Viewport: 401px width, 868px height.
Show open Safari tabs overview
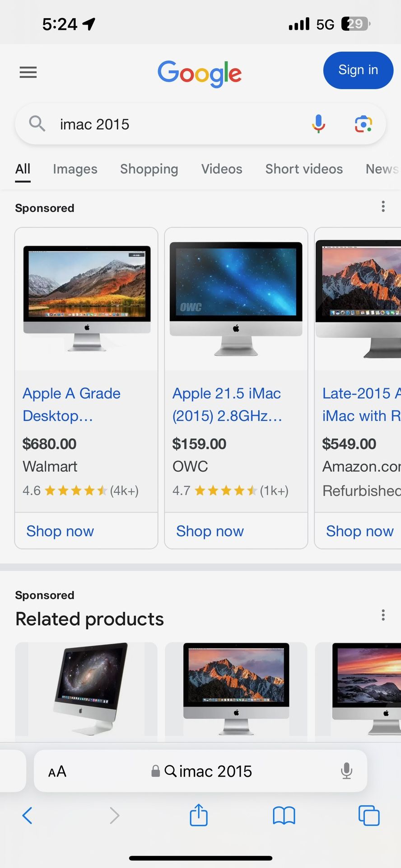pos(368,816)
